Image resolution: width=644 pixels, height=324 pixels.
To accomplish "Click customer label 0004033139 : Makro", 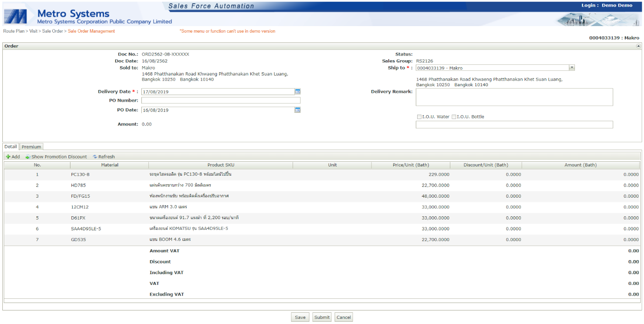I will pos(614,38).
